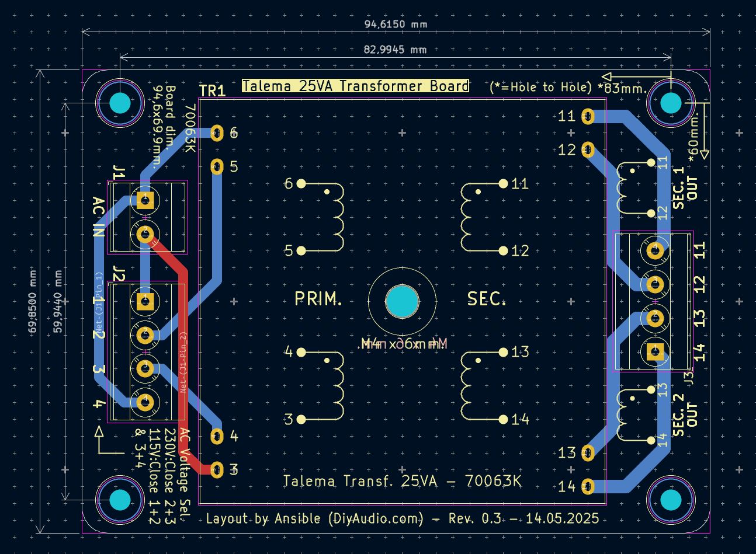Select the center M4 mounting hole
Image resolution: width=756 pixels, height=554 pixels.
click(402, 301)
